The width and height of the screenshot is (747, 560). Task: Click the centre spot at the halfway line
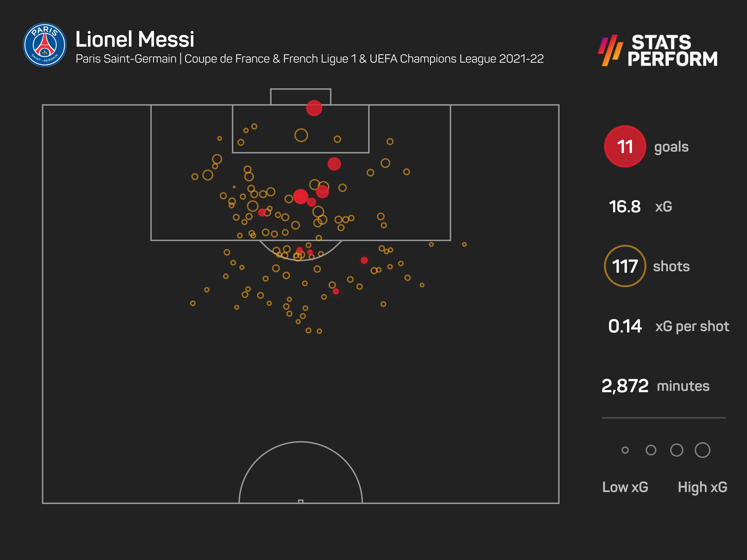pyautogui.click(x=300, y=501)
